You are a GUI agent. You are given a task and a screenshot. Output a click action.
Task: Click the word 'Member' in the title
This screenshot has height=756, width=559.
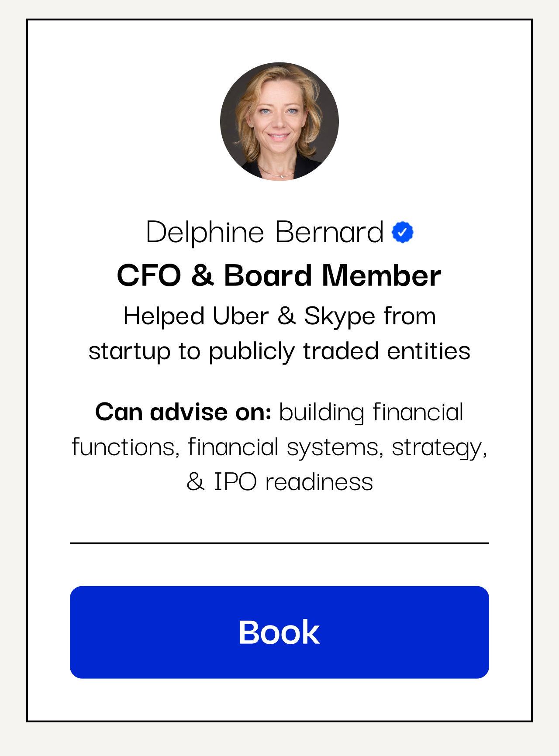coord(382,275)
